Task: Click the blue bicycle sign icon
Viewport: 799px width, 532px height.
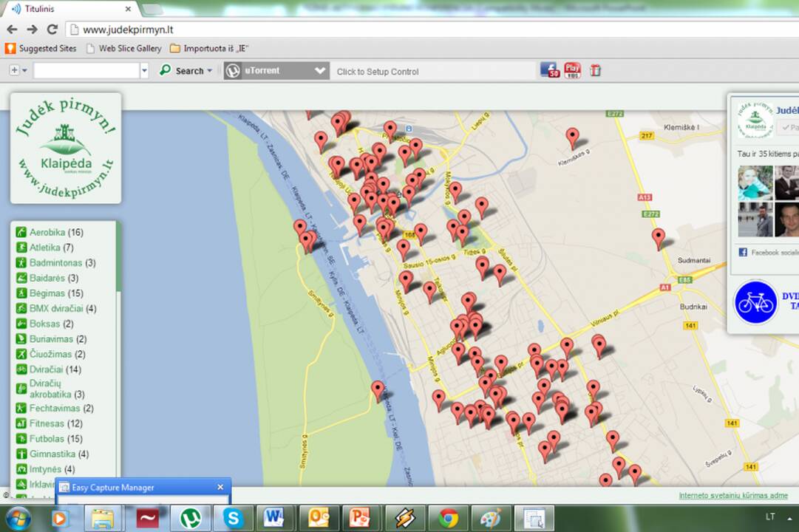Action: 755,303
